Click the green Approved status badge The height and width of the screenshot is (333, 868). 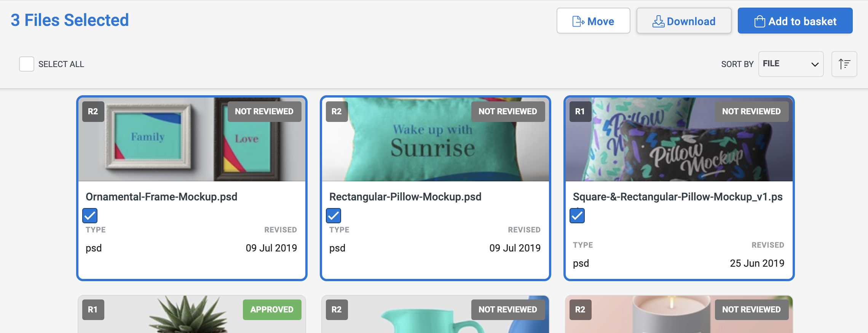[x=272, y=310]
